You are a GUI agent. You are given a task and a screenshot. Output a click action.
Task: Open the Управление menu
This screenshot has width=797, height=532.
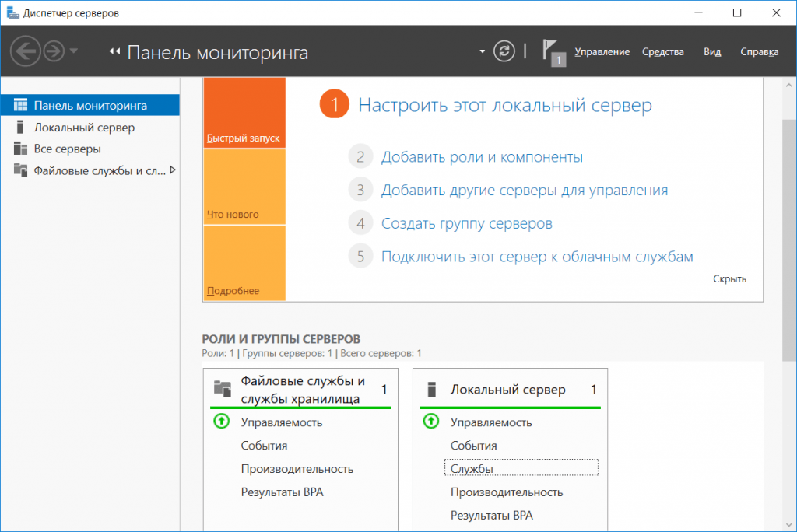pyautogui.click(x=602, y=52)
